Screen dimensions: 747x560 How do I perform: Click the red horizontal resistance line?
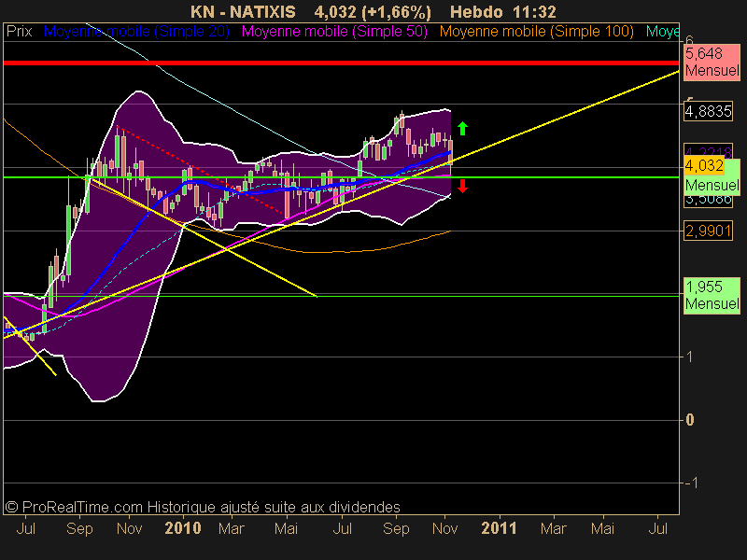click(x=341, y=63)
